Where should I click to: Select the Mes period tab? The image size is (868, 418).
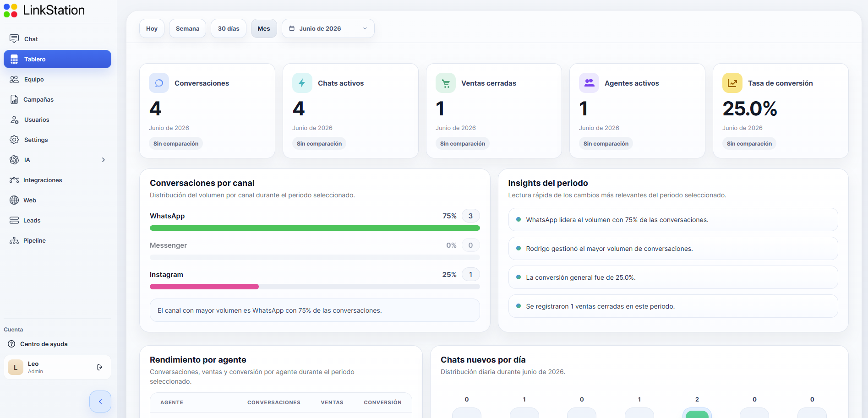tap(264, 28)
